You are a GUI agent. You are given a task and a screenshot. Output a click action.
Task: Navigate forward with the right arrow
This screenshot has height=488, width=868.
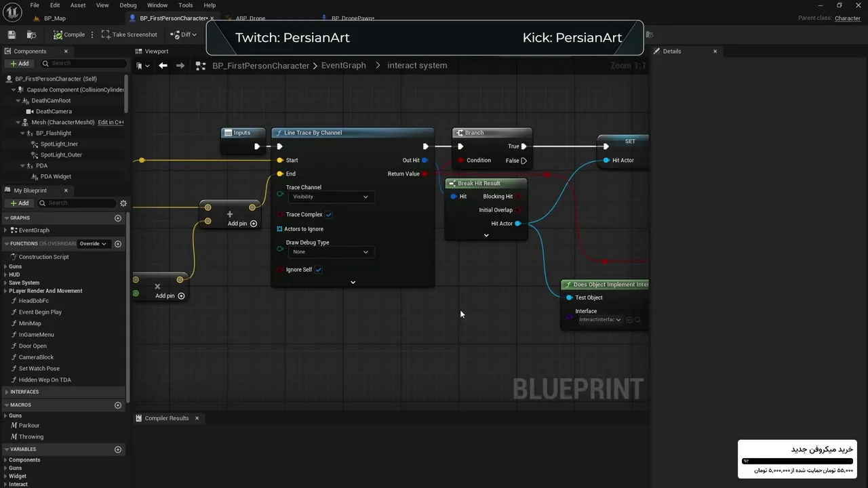pos(180,66)
